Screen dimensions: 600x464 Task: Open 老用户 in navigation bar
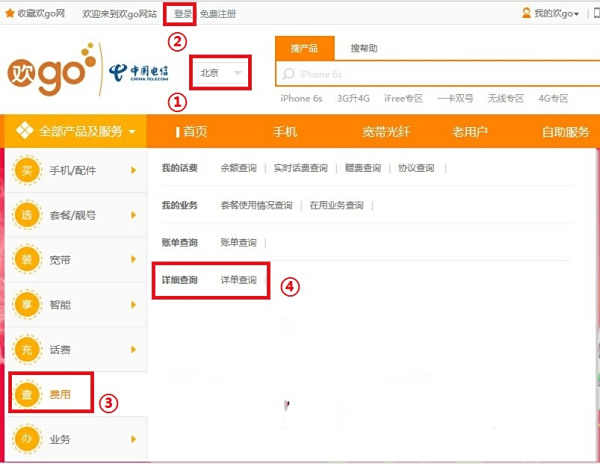(470, 132)
